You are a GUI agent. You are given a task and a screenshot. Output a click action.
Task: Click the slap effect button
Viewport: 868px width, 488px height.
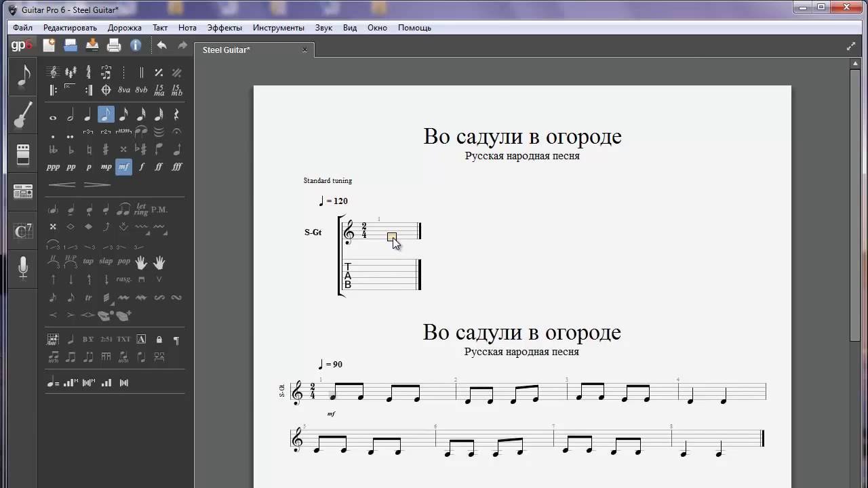(106, 262)
